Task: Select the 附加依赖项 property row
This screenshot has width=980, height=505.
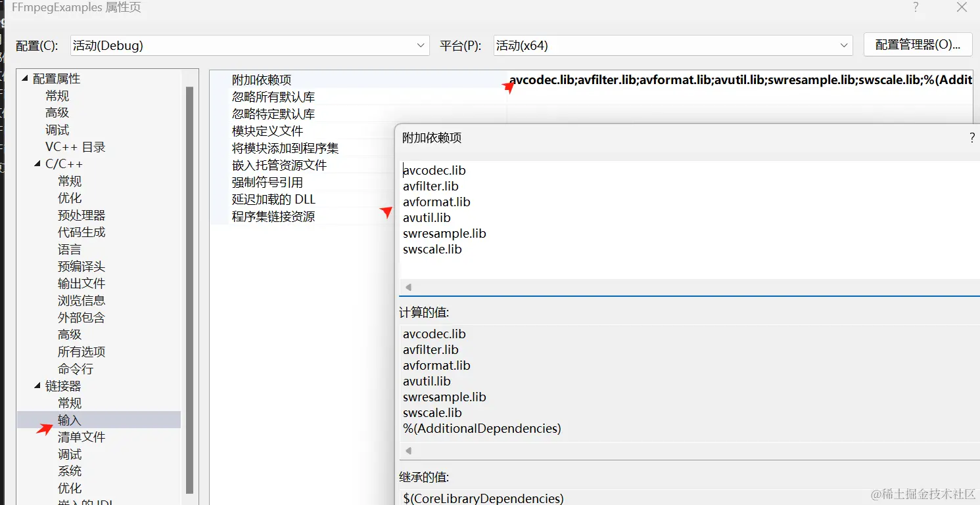Action: coord(262,79)
